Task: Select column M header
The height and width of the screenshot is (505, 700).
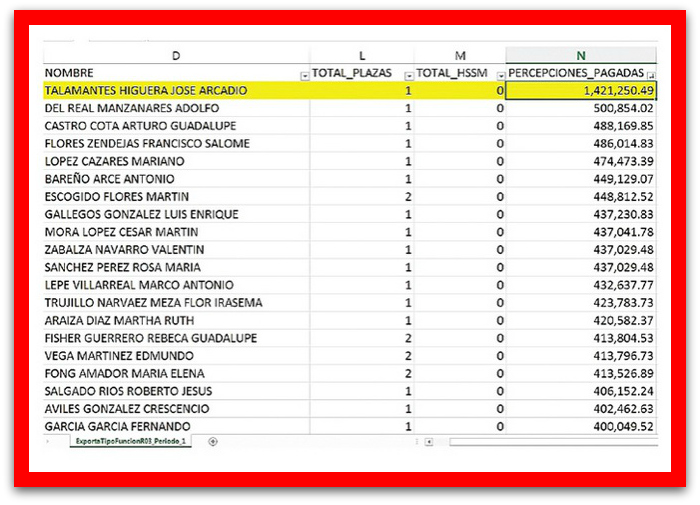Action: tap(460, 55)
